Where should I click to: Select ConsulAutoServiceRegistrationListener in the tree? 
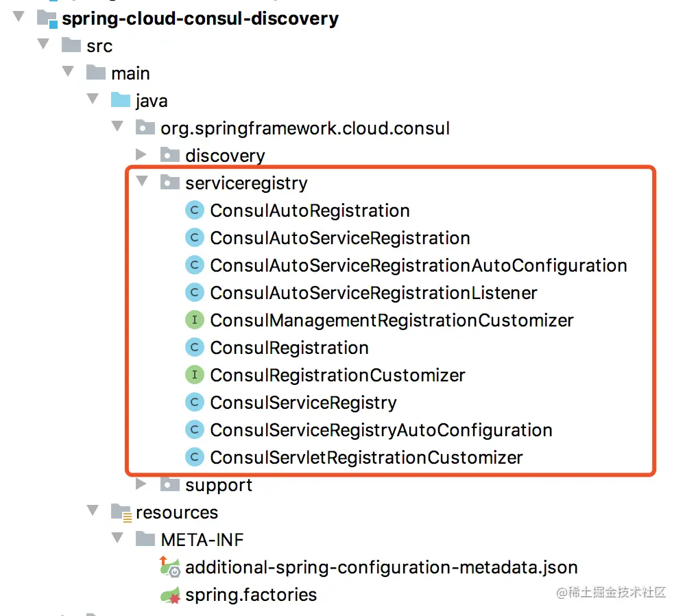(x=373, y=293)
